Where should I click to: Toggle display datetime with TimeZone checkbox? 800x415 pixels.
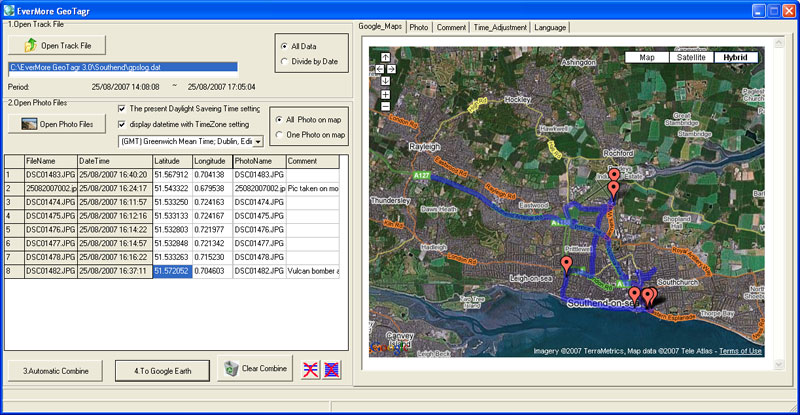click(x=122, y=124)
